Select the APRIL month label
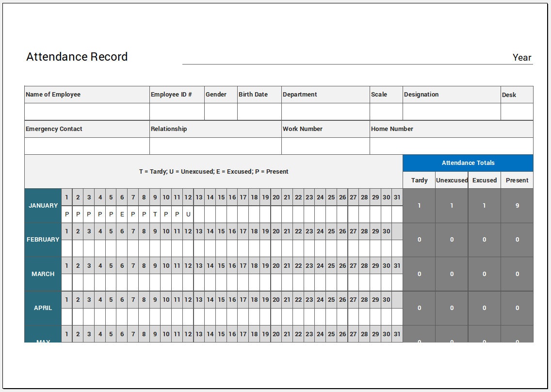The height and width of the screenshot is (392, 551). (x=43, y=308)
